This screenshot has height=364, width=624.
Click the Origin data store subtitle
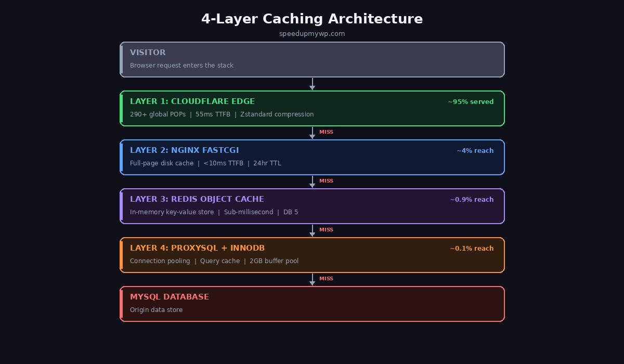[157, 309]
